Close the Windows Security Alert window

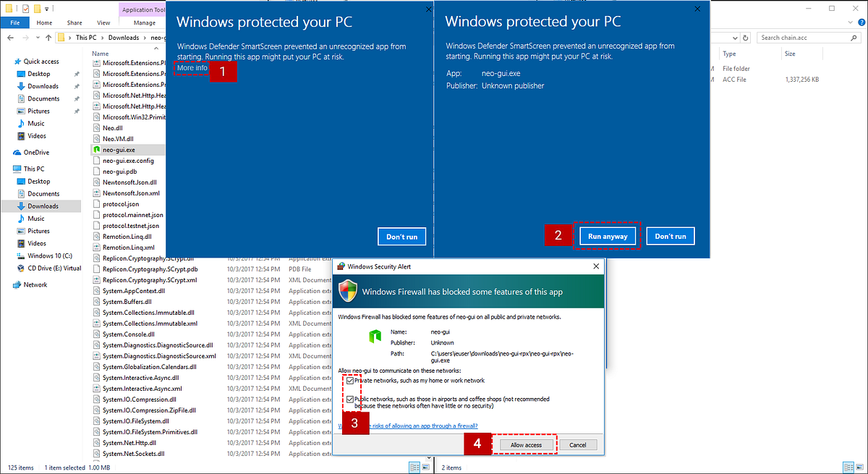[595, 266]
